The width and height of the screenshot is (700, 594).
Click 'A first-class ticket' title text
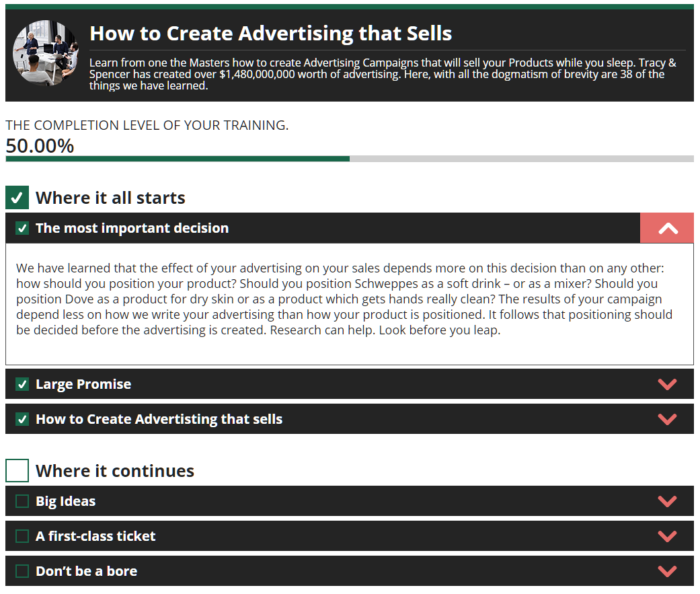click(x=95, y=536)
